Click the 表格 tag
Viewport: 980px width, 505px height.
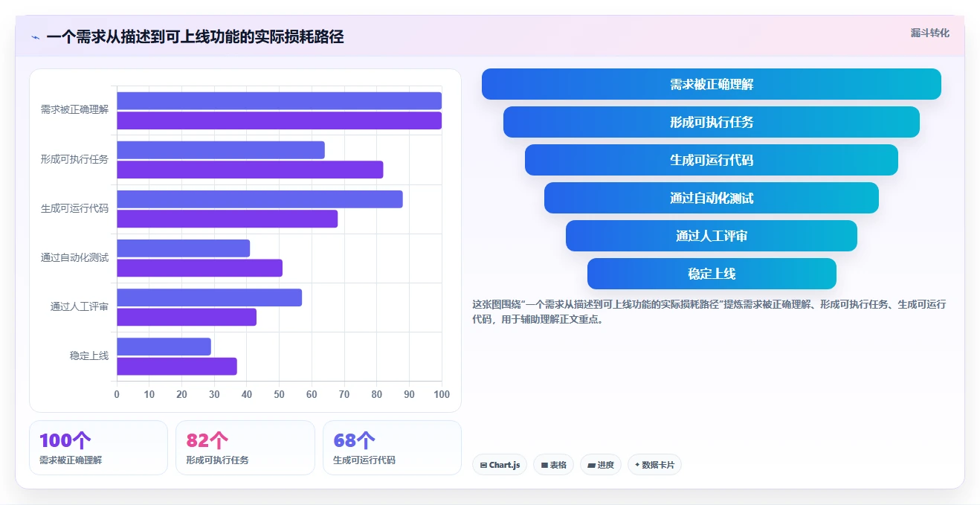[553, 465]
